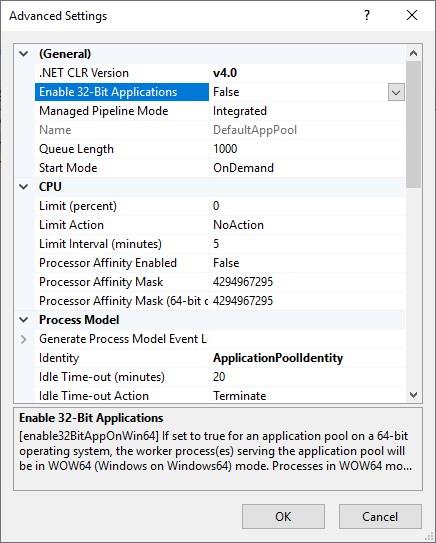Cancel the Advanced Settings changes
Image resolution: width=436 pixels, height=543 pixels.
coord(380,516)
